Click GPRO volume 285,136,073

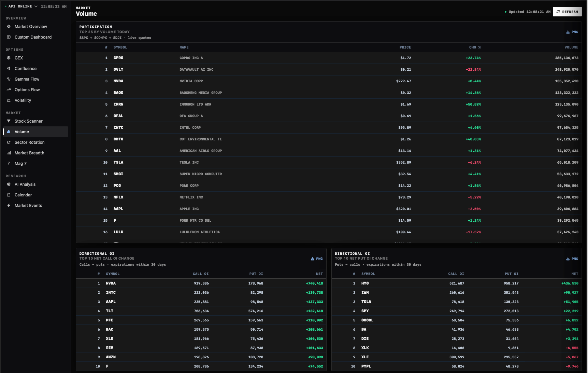click(567, 58)
